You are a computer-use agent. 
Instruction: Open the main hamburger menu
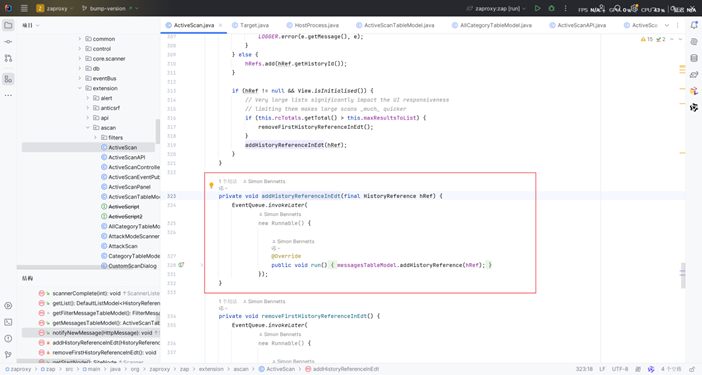click(24, 9)
